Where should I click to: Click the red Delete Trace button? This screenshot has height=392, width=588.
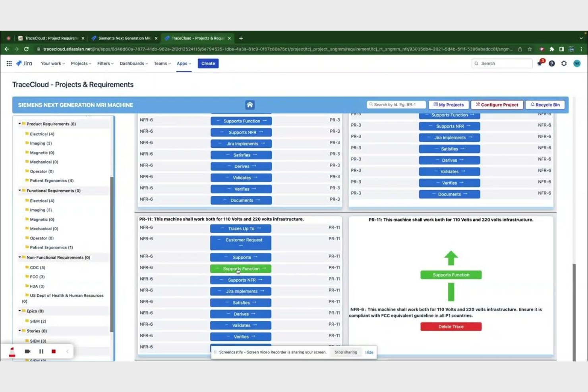(x=451, y=327)
